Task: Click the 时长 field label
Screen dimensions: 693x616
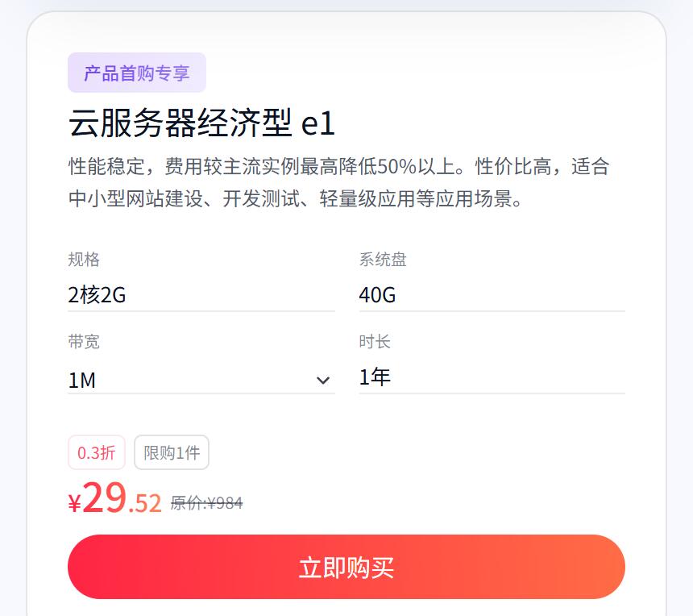Action: pyautogui.click(x=375, y=341)
